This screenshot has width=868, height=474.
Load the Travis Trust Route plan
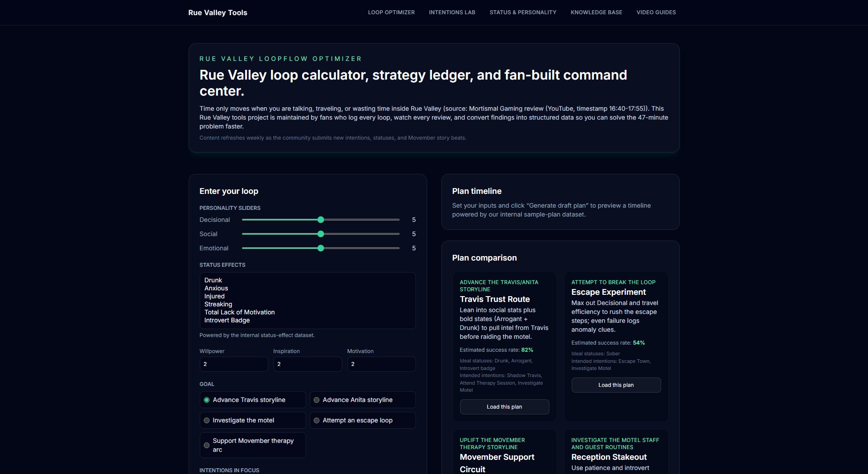click(x=504, y=406)
